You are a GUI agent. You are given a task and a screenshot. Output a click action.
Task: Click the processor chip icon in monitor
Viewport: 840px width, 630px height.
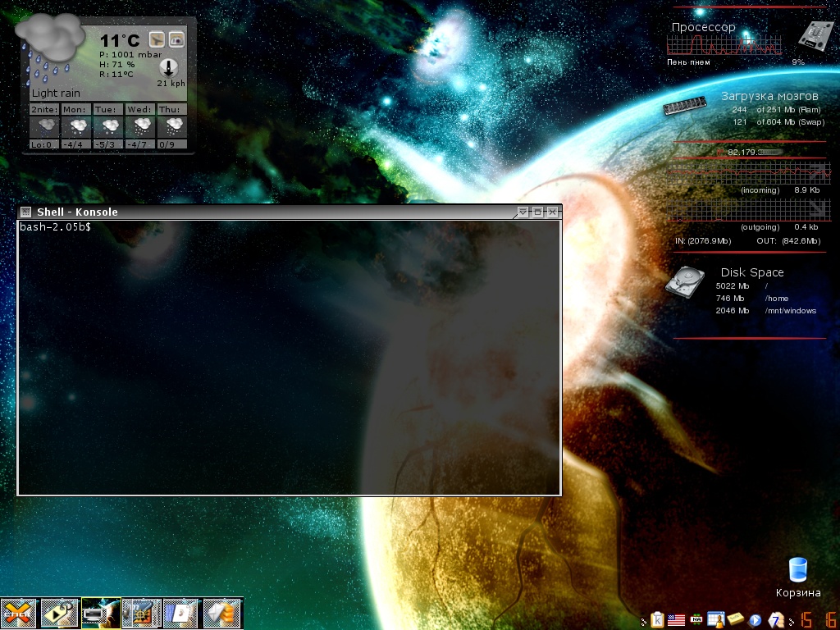point(815,35)
